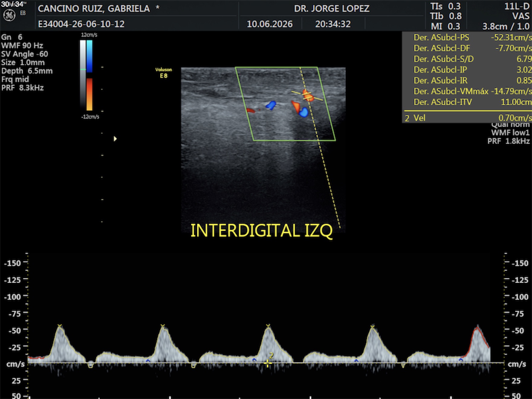Click the Doppler sample volume gate
This screenshot has height=399, width=532.
pos(307,96)
